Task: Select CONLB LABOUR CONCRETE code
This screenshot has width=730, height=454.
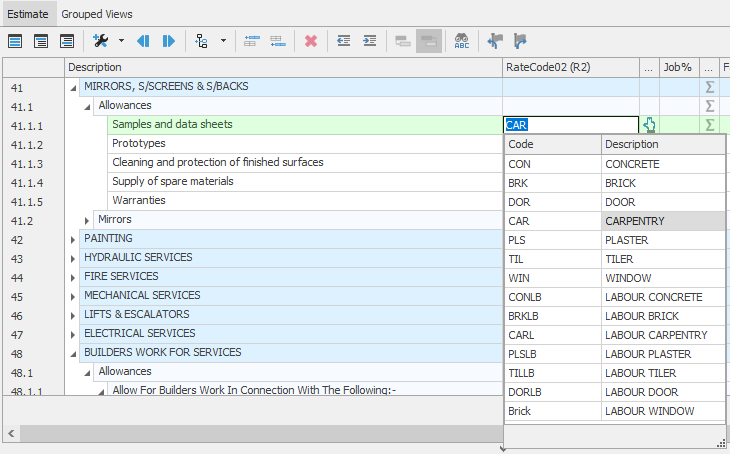Action: [x=615, y=297]
